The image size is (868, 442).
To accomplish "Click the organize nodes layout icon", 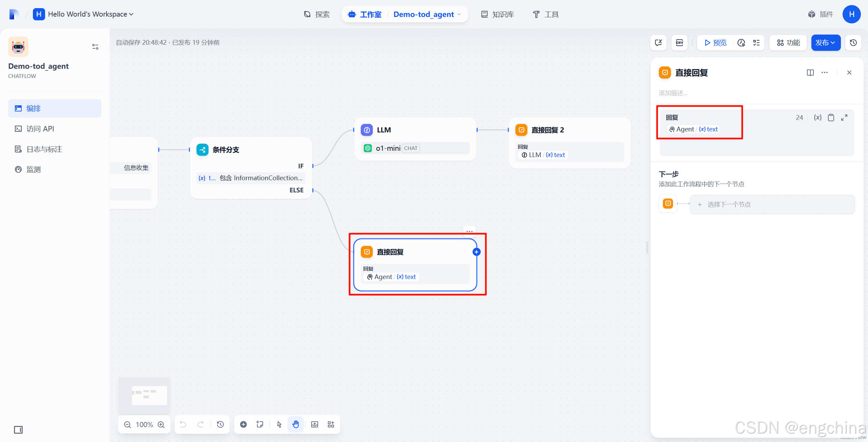I will (x=331, y=425).
